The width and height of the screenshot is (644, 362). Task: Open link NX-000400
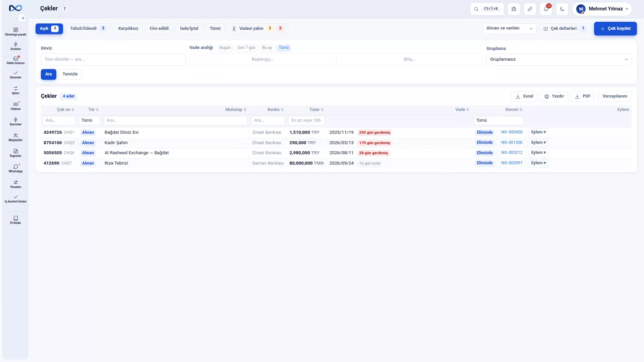[512, 132]
